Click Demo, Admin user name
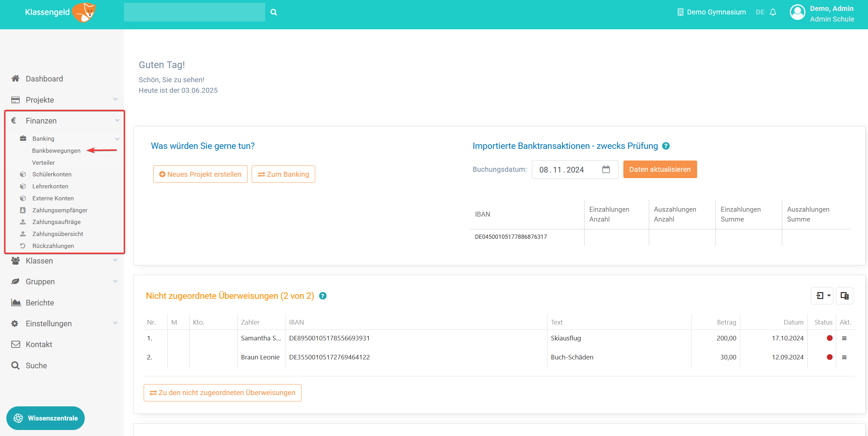The image size is (868, 436). point(832,8)
